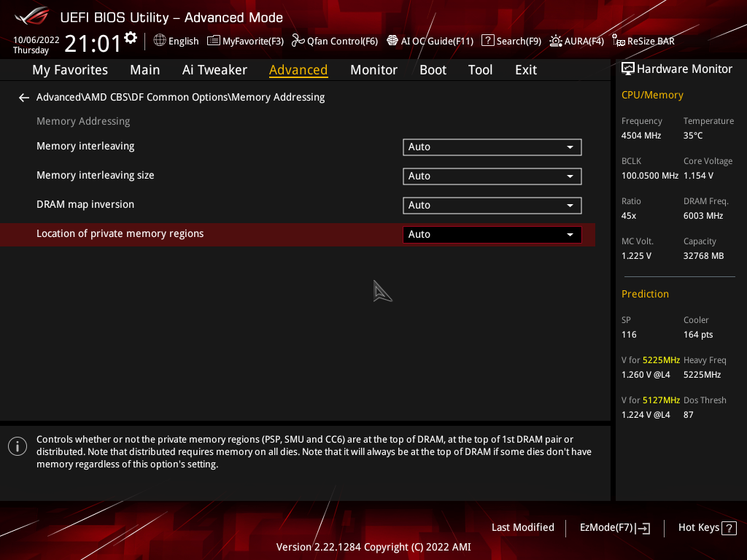Screen dimensions: 747x560
Task: Select the My Favorites tab
Action: 70,70
